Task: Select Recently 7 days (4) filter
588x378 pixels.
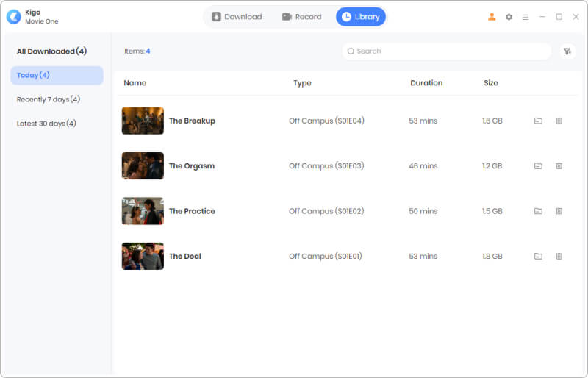Action: pyautogui.click(x=49, y=99)
